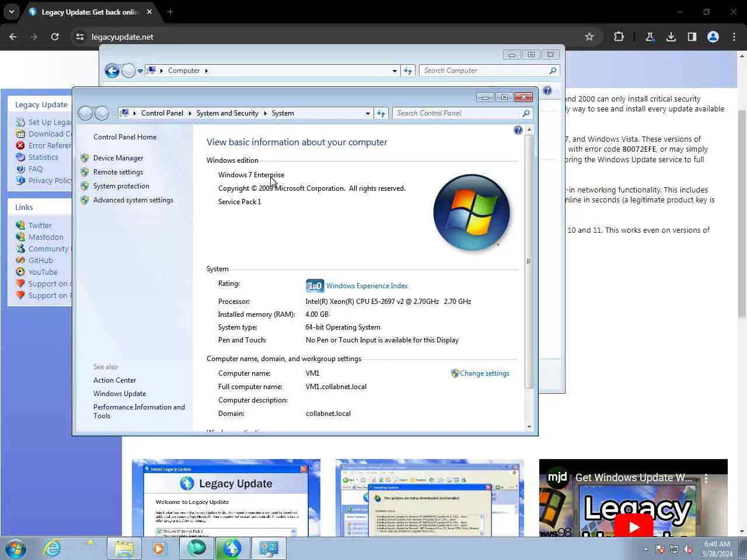Click Change settings for computer name

click(484, 373)
